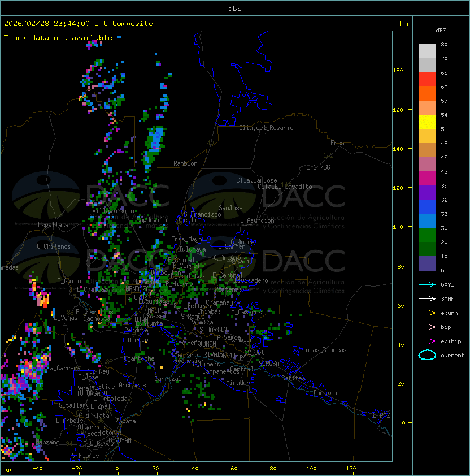
Task: Click the yellow eburn arrow icon
Action: [427, 313]
